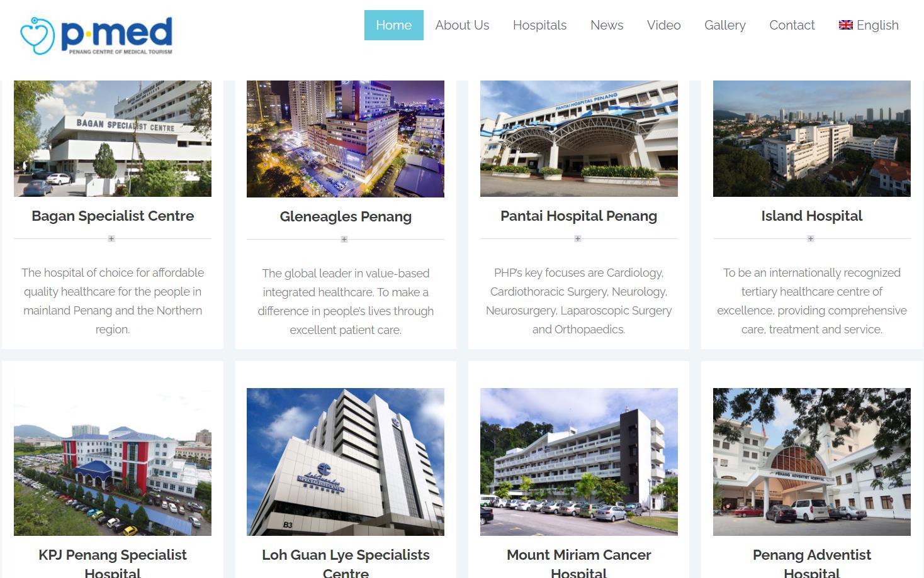Open the News page
Screen dimensions: 924x578
[607, 25]
